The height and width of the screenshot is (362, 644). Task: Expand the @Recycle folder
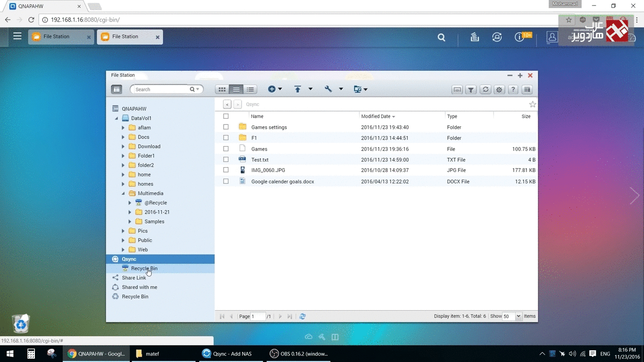[130, 203]
